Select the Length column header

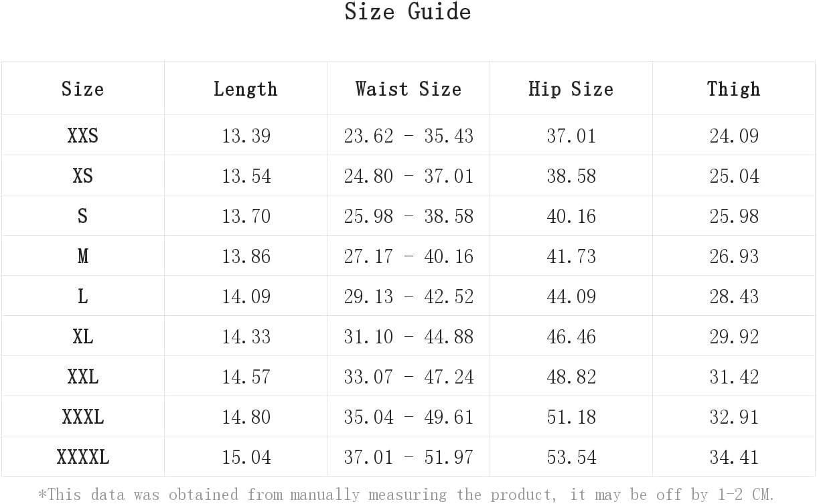(245, 88)
